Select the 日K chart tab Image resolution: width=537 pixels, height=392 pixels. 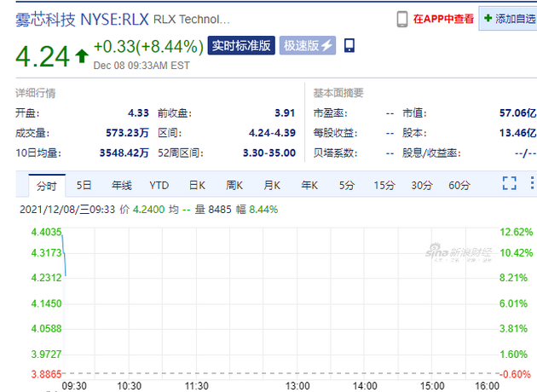point(197,186)
